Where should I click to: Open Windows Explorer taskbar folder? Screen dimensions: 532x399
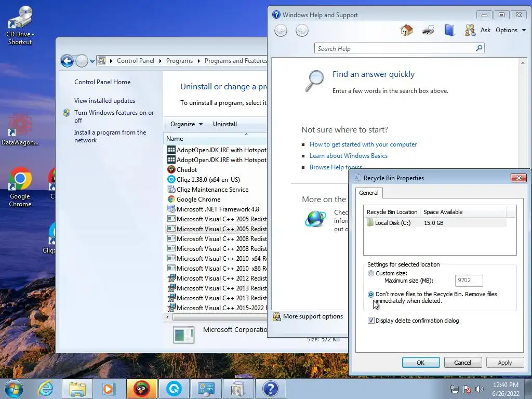[77, 389]
